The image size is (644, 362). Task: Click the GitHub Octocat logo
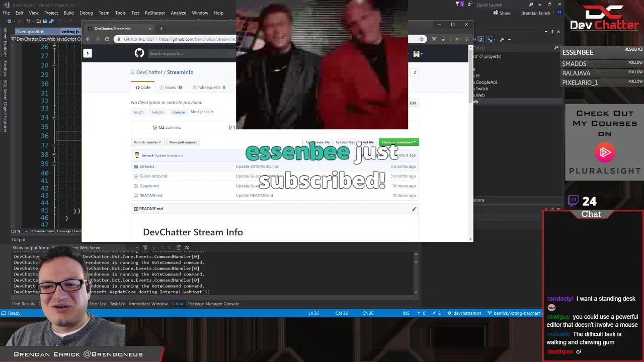[x=139, y=53]
